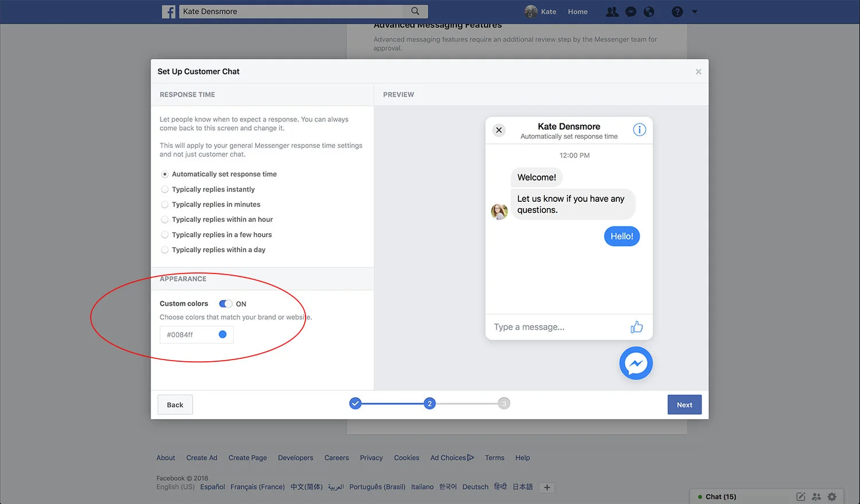Close the chat preview with X
Screen dimensions: 860x504
click(499, 130)
